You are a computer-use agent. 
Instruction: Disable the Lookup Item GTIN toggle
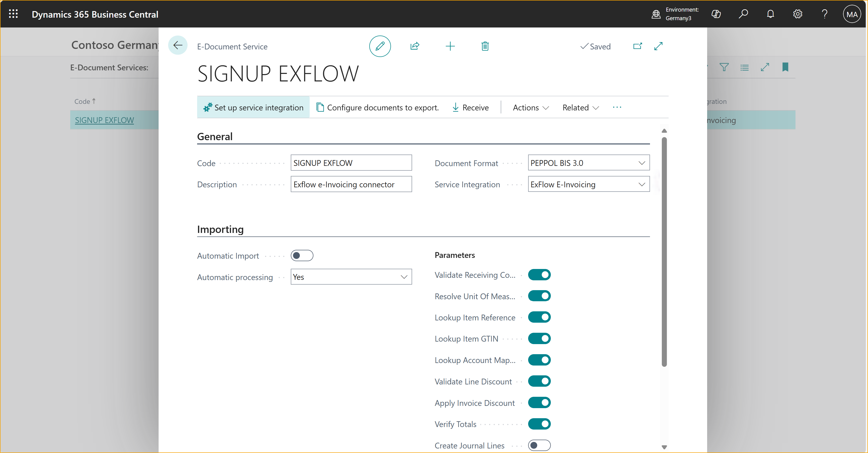click(539, 338)
